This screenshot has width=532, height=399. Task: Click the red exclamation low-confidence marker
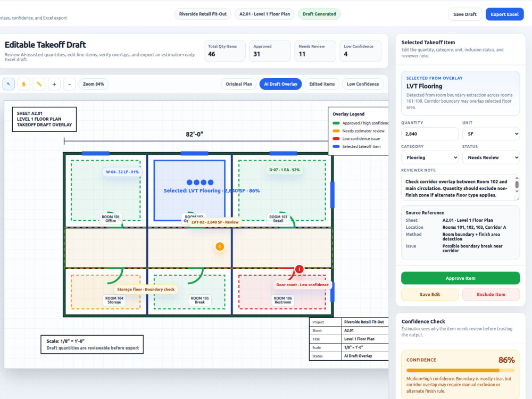pyautogui.click(x=299, y=269)
